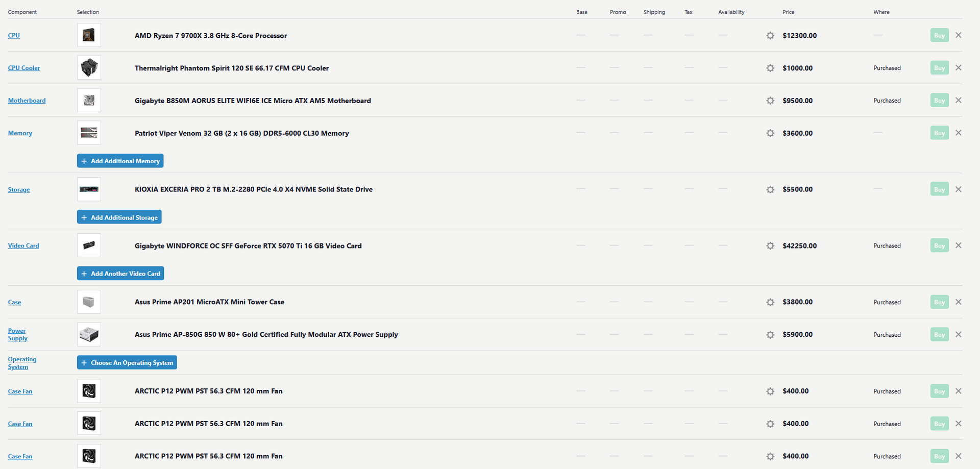Click the Add Additional Memory button
The image size is (980, 469).
coord(120,161)
